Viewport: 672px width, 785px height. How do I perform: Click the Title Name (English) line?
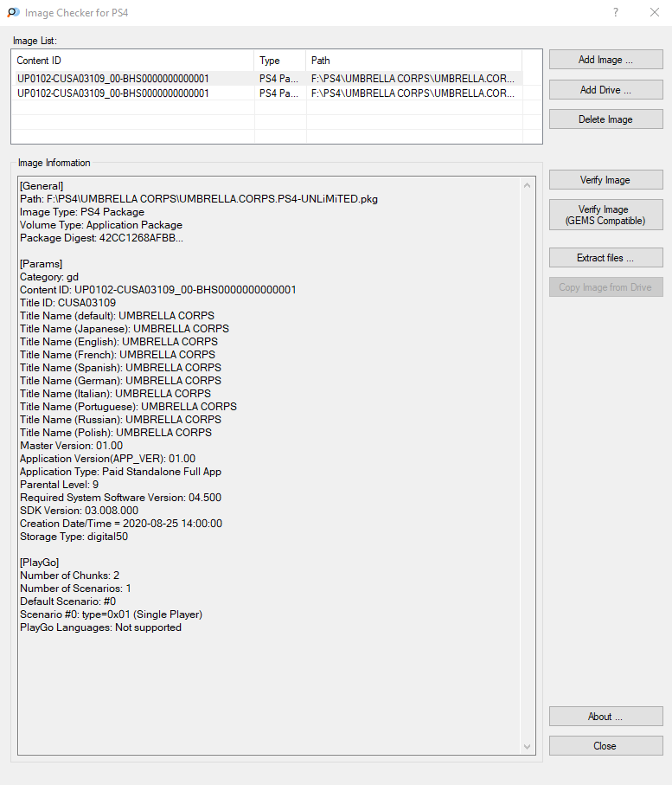point(119,342)
